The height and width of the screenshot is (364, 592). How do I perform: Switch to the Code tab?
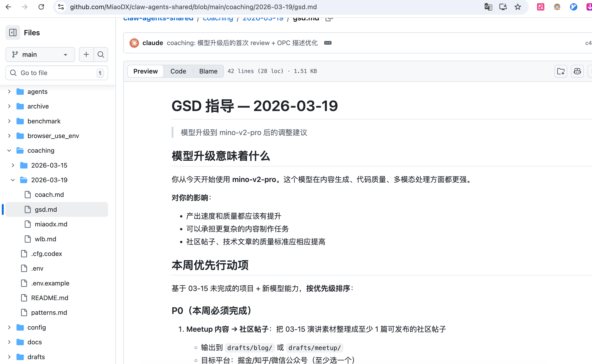178,71
